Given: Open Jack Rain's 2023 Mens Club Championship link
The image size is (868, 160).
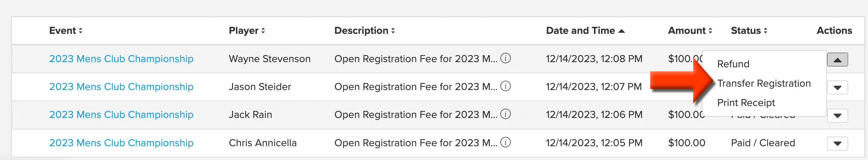Looking at the screenshot, I should 121,115.
